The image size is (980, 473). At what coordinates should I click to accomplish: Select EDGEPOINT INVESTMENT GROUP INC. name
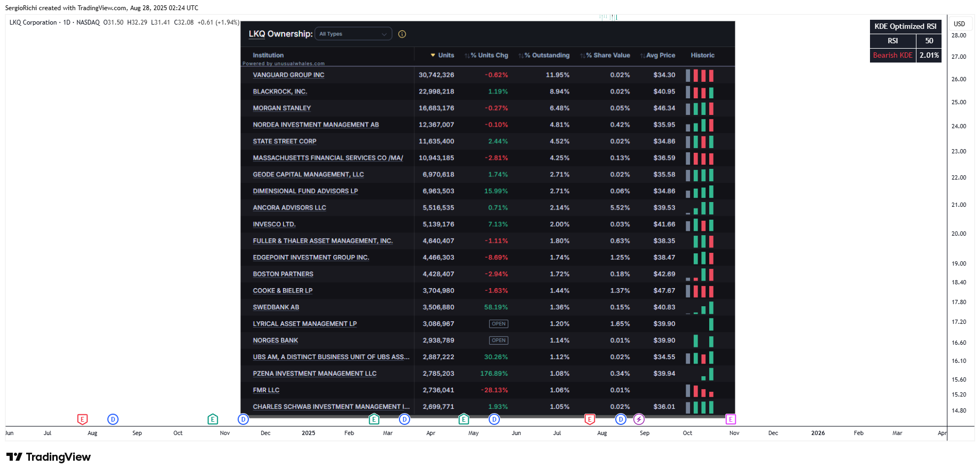pyautogui.click(x=311, y=257)
